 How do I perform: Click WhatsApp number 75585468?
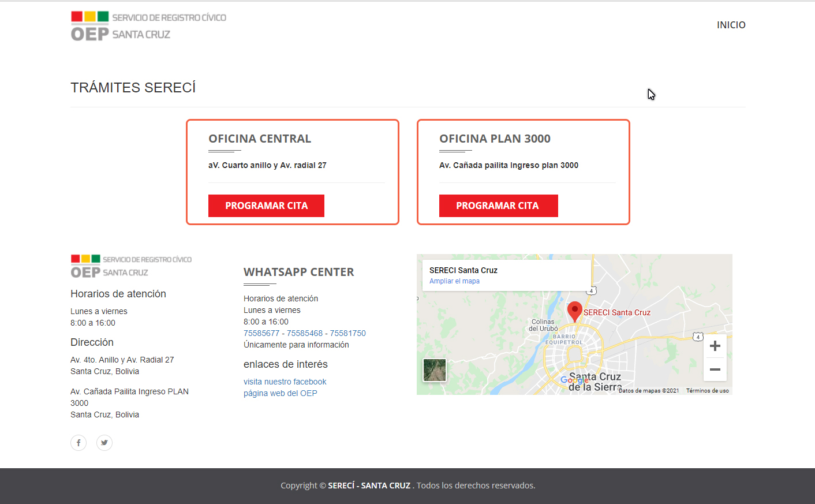[305, 333]
